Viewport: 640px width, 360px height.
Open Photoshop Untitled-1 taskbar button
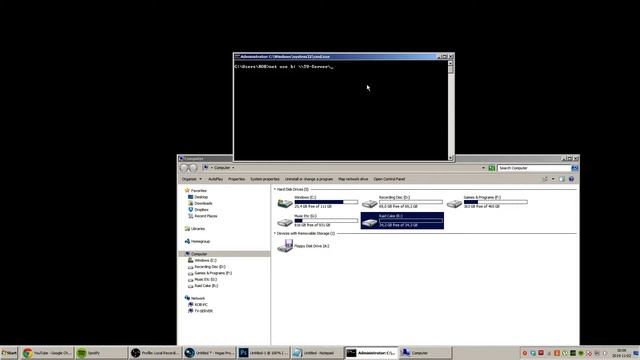pyautogui.click(x=263, y=353)
